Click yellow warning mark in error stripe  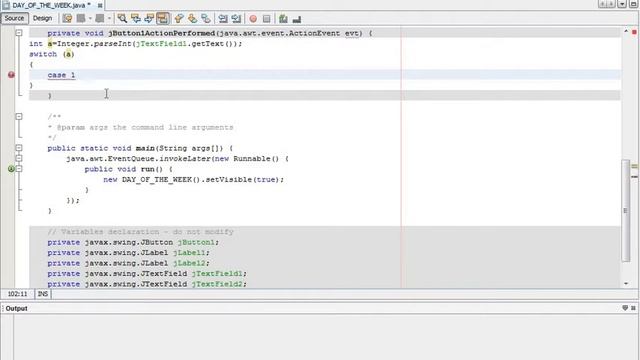click(634, 166)
